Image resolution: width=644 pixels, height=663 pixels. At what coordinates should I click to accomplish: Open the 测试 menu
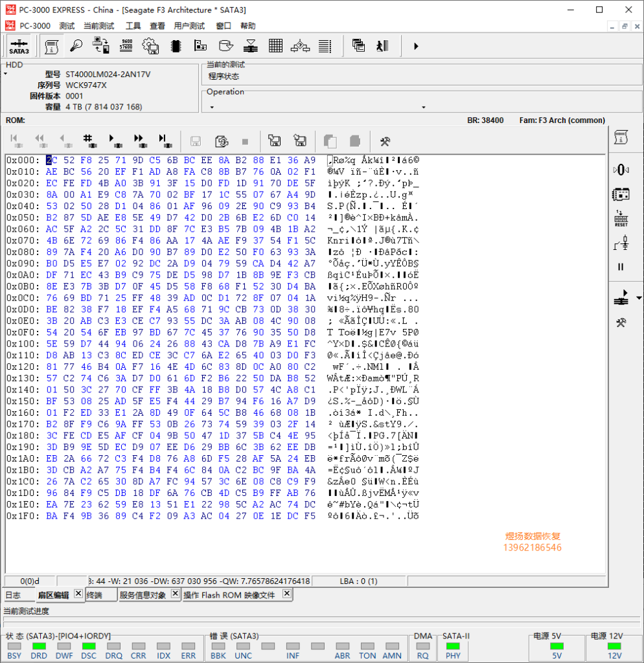point(67,26)
